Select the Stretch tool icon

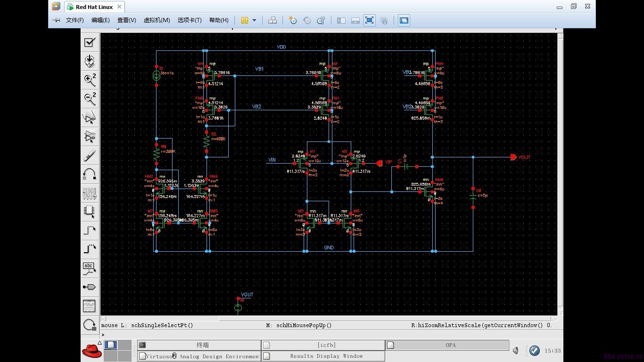click(x=90, y=118)
